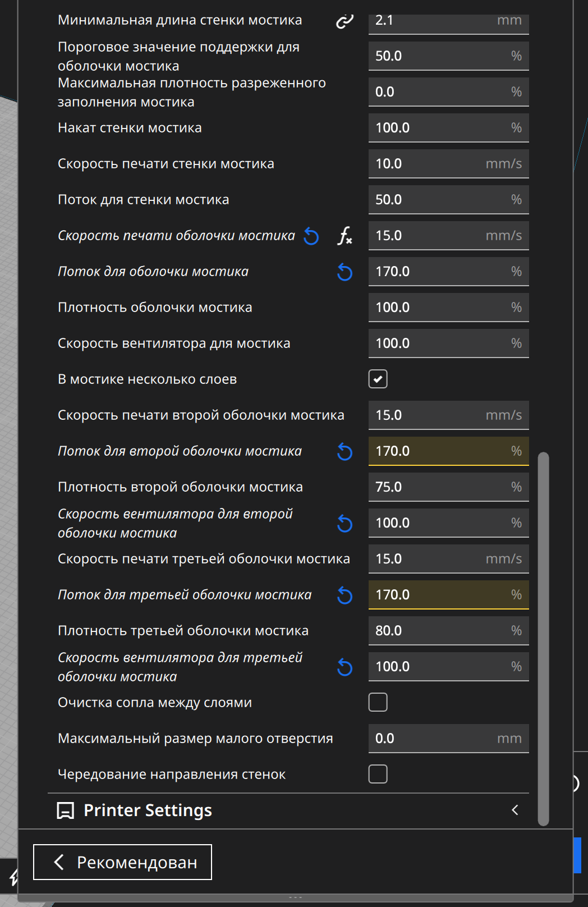Reset Скорость вентилятора для второй оболочки
The height and width of the screenshot is (907, 588).
click(x=344, y=524)
